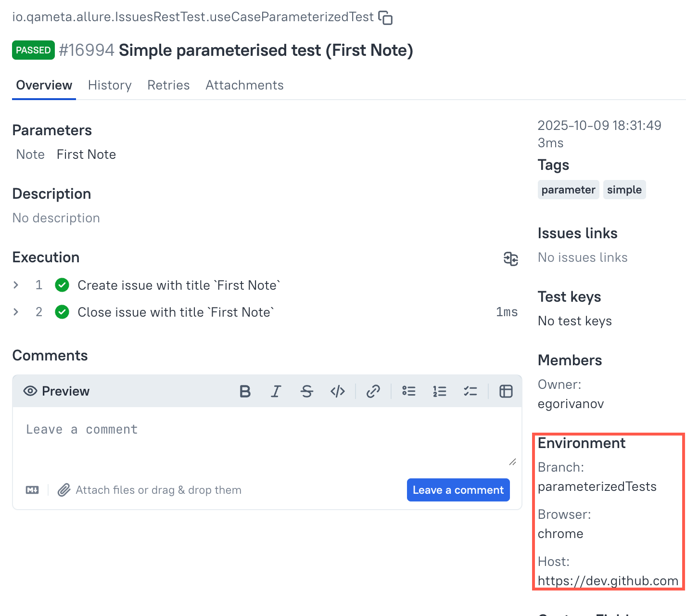Insert a task checklist in comment

(470, 391)
